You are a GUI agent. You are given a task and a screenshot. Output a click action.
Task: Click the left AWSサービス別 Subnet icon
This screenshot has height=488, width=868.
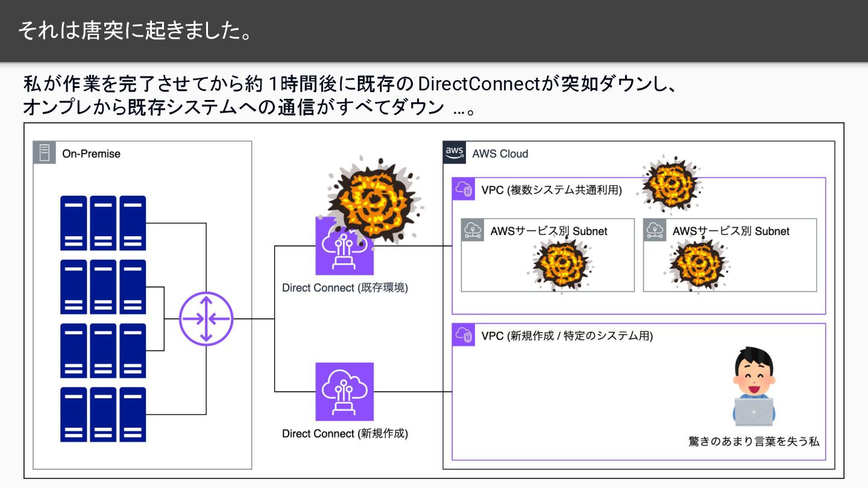(x=473, y=230)
